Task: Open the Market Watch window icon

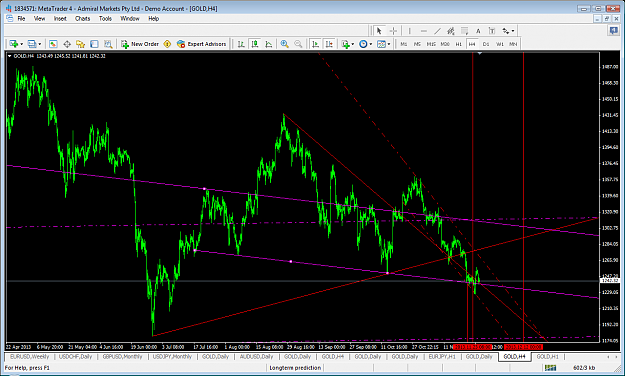Action: point(53,44)
